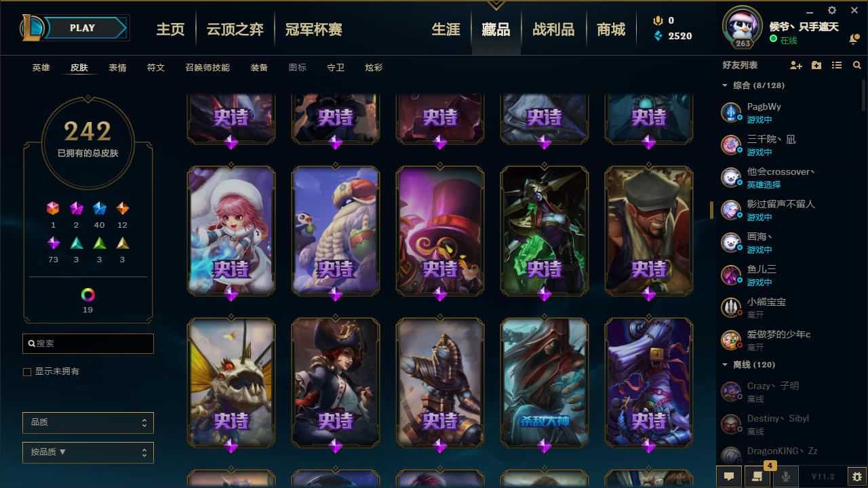Open the 品质 filter dropdown

coord(88,422)
